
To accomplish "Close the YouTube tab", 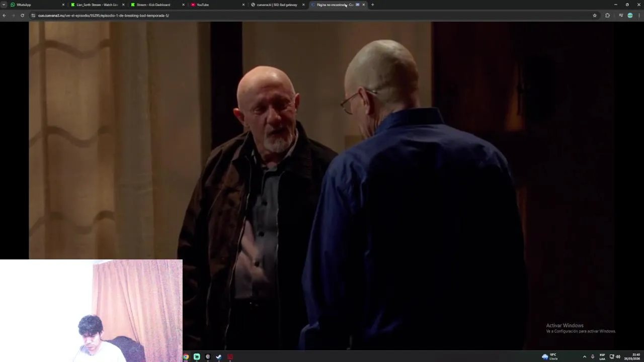I will pos(244,5).
